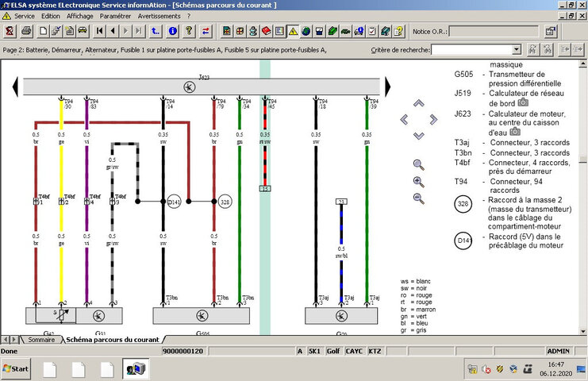Jump to the last page arrow
Viewport: 588px width, 381px height.
[x=139, y=31]
